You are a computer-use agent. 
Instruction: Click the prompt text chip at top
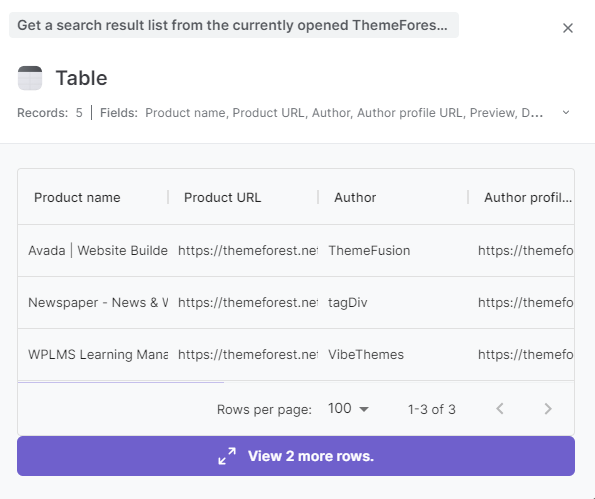tap(234, 25)
